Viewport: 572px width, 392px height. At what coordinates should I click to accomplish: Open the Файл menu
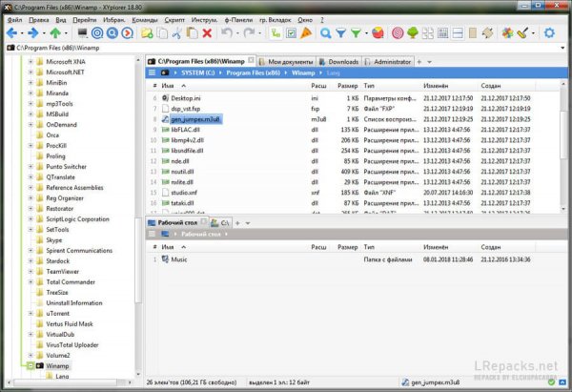[14, 20]
